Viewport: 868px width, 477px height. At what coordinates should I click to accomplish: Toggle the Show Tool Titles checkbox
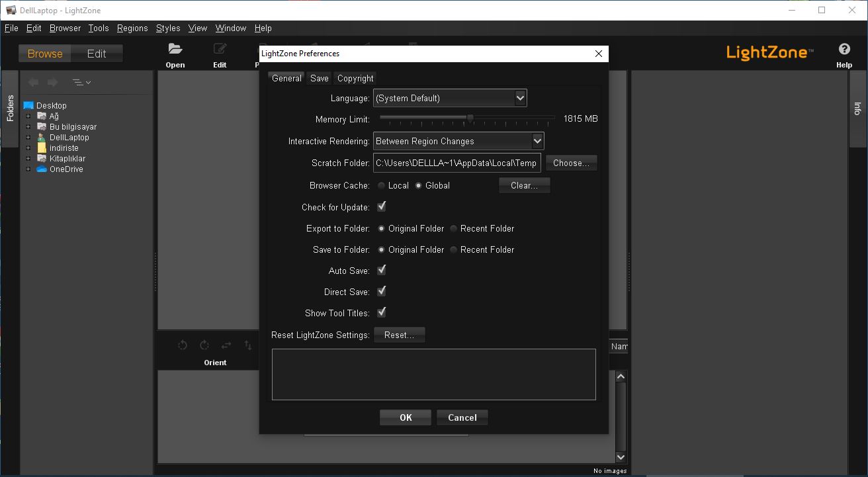(382, 312)
